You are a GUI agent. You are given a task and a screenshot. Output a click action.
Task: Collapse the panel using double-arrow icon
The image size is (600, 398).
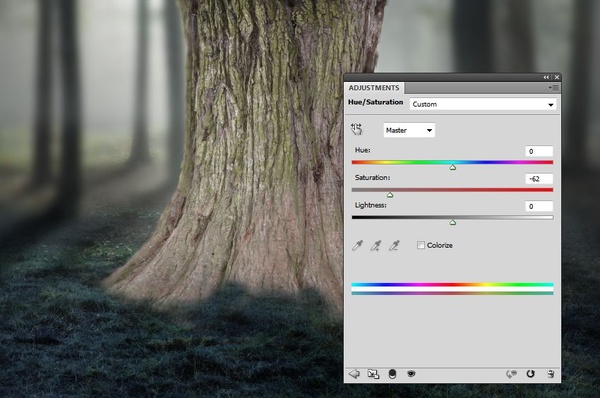(x=546, y=77)
